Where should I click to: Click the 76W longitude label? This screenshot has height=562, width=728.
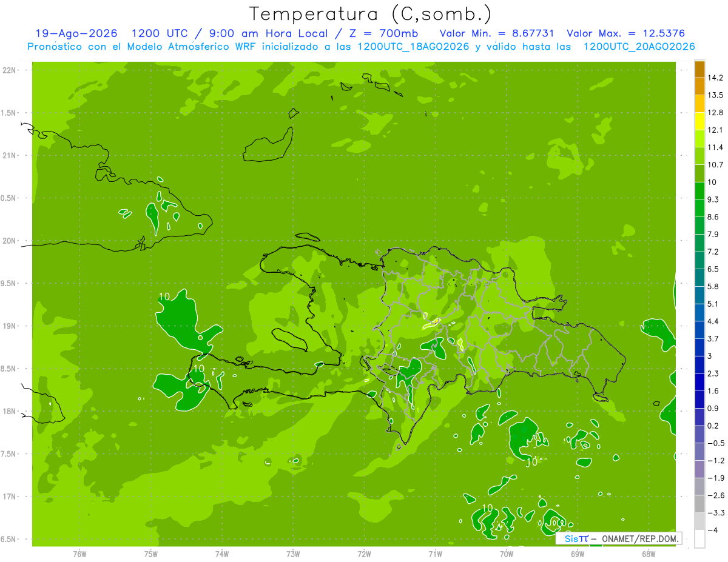(79, 554)
